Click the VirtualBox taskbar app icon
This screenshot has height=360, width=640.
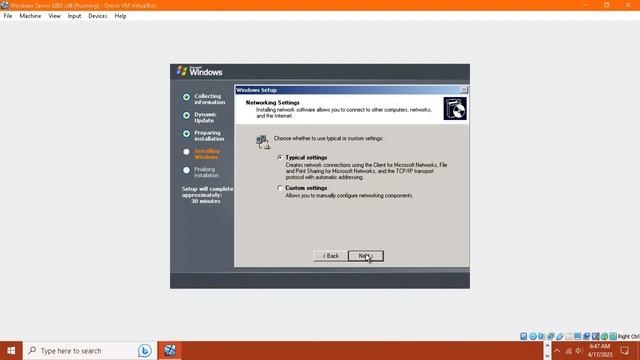coord(170,351)
